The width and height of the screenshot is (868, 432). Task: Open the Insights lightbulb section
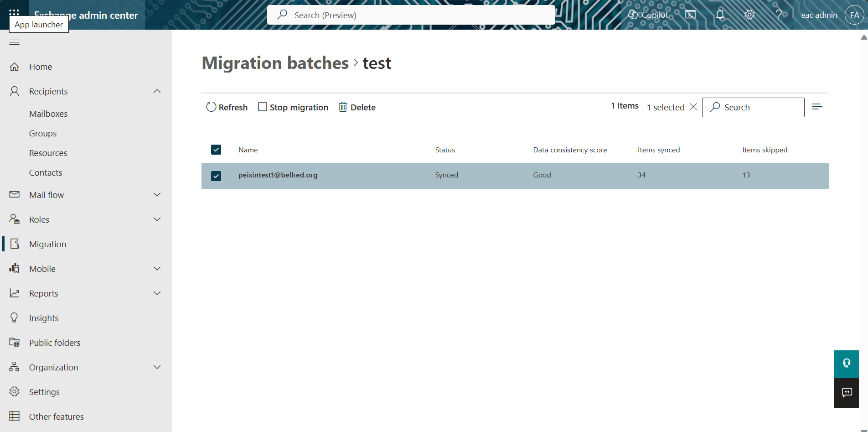(x=14, y=317)
